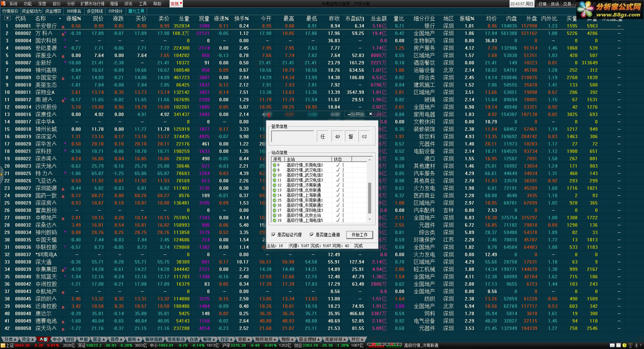Click green shield icon for station row 8

274,165
